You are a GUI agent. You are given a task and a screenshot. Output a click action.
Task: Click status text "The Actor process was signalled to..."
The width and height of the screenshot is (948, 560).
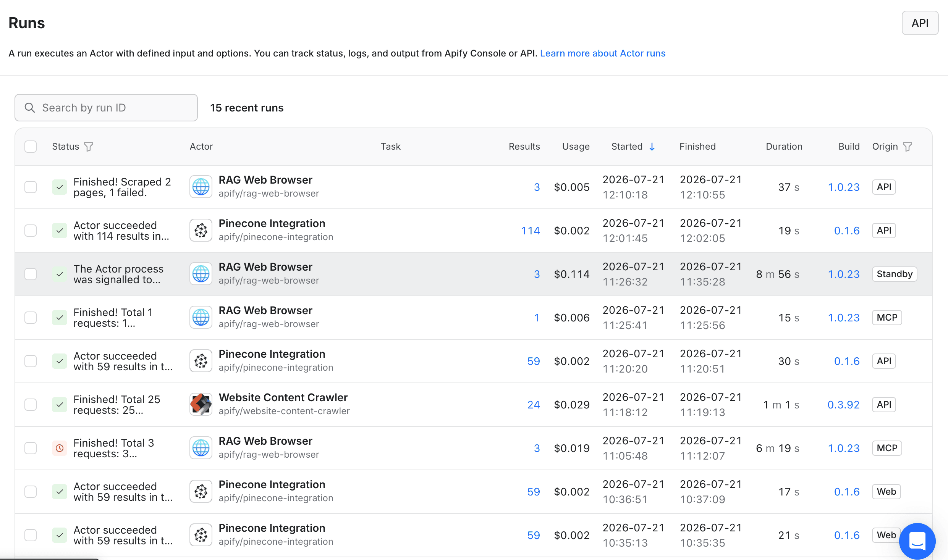[x=118, y=274]
